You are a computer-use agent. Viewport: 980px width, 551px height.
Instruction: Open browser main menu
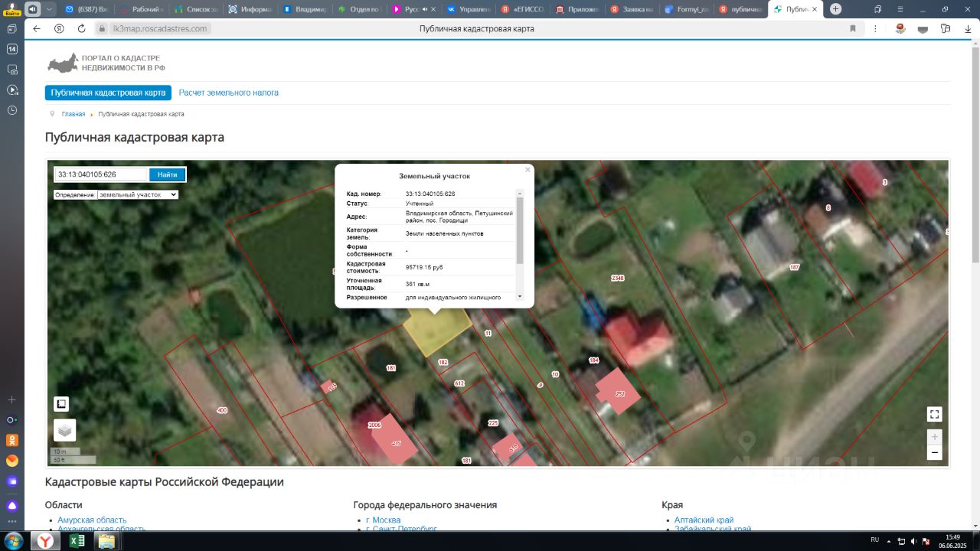pyautogui.click(x=900, y=9)
